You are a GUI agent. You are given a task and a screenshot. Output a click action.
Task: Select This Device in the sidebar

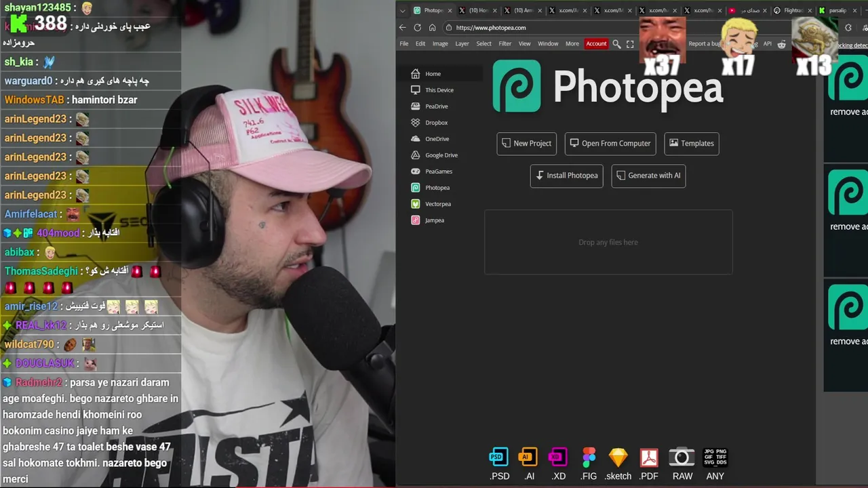point(439,90)
